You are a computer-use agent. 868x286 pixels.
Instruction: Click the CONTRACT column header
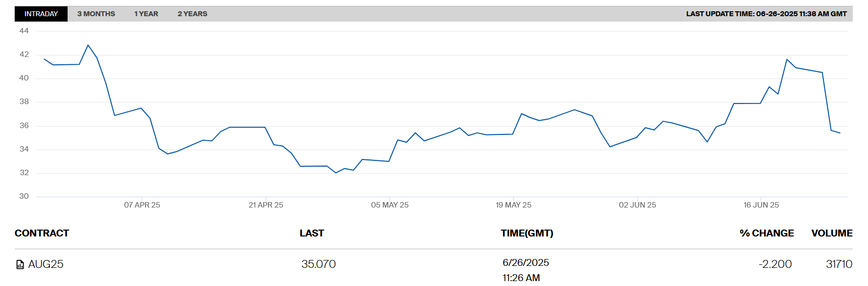(42, 233)
